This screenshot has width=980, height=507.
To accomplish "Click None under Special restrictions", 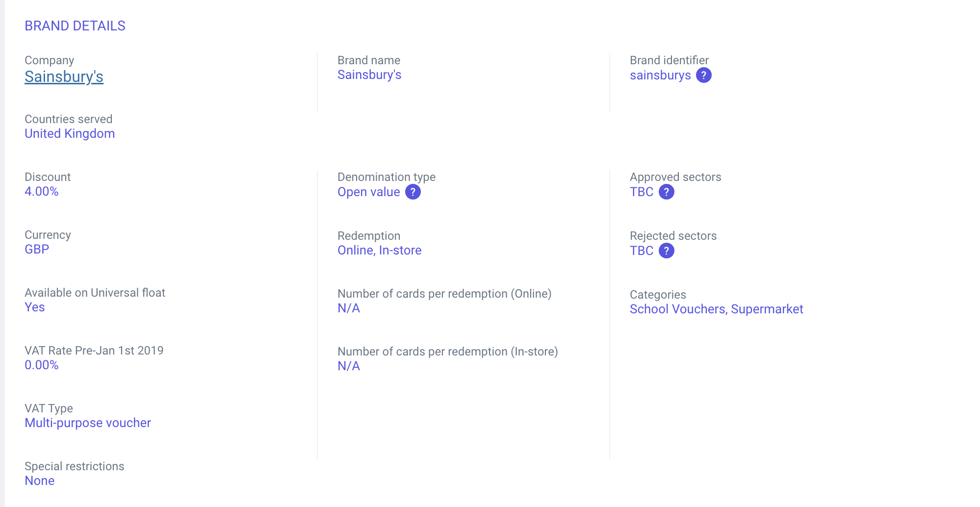I will [40, 481].
